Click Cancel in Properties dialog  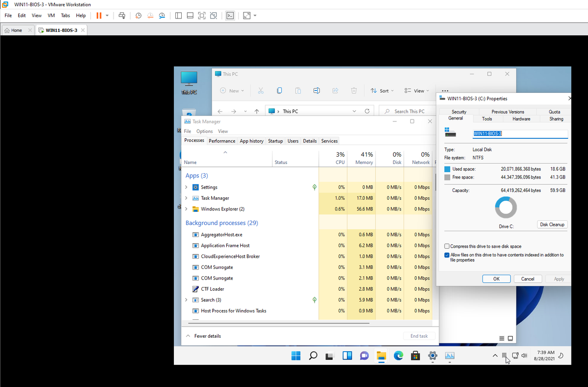(528, 279)
